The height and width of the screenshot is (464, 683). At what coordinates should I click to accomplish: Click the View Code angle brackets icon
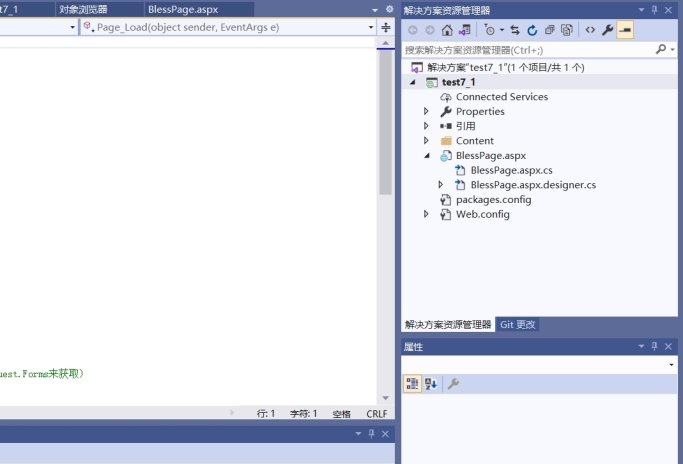coord(590,30)
